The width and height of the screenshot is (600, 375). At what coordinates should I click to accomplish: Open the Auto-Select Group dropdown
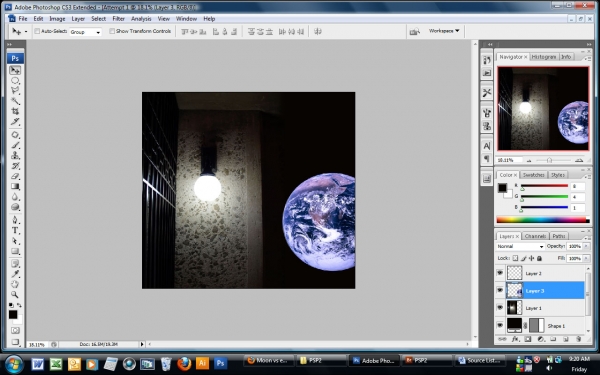(85, 32)
